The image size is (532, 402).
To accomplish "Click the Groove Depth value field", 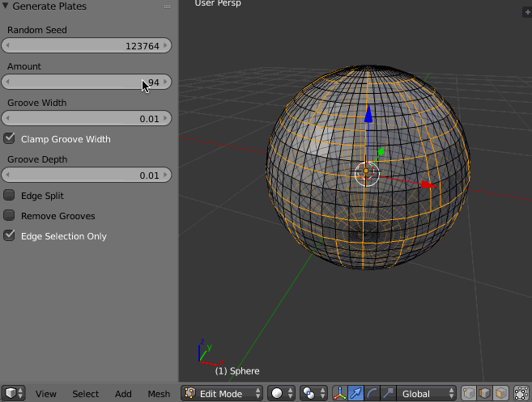I will tap(86, 175).
